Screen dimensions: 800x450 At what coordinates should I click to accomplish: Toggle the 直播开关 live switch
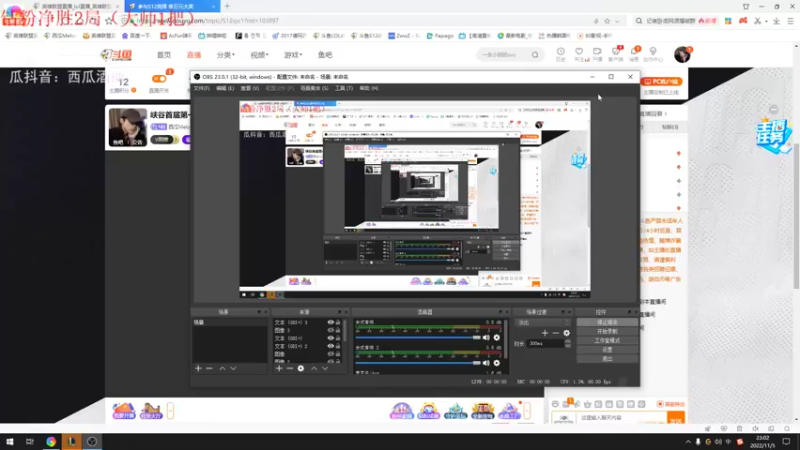pos(159,79)
